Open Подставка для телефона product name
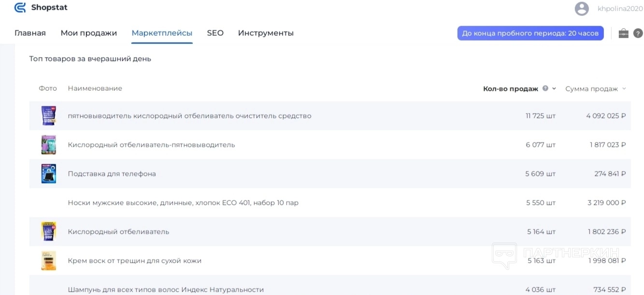The width and height of the screenshot is (644, 295). coord(112,174)
